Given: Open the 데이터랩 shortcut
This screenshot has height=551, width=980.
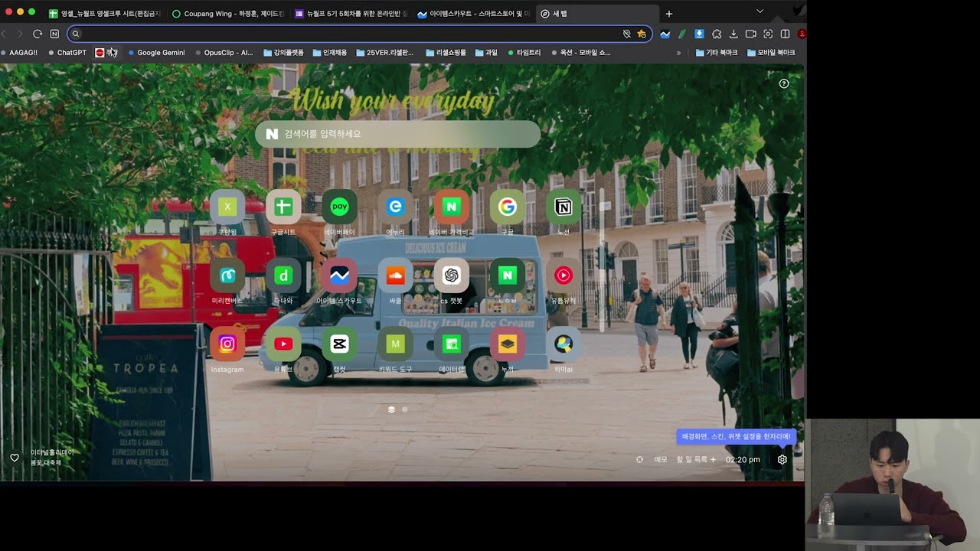Looking at the screenshot, I should coord(451,344).
